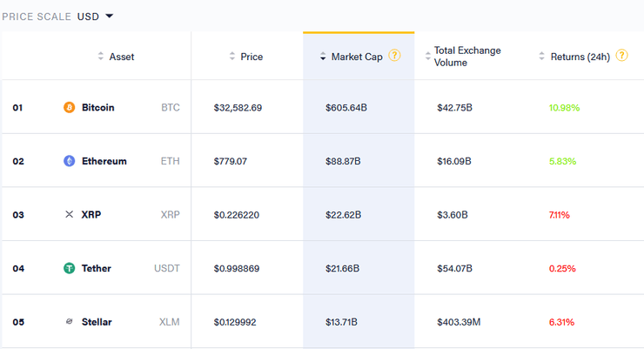Screen dimensions: 644x349
Task: Open Market Cap help question-mark icon
Action: point(395,56)
